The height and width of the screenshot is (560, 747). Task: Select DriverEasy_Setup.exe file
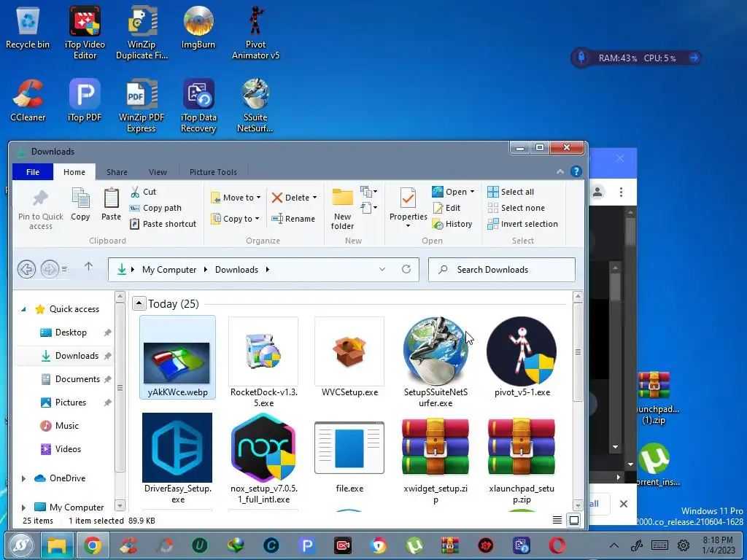point(178,459)
